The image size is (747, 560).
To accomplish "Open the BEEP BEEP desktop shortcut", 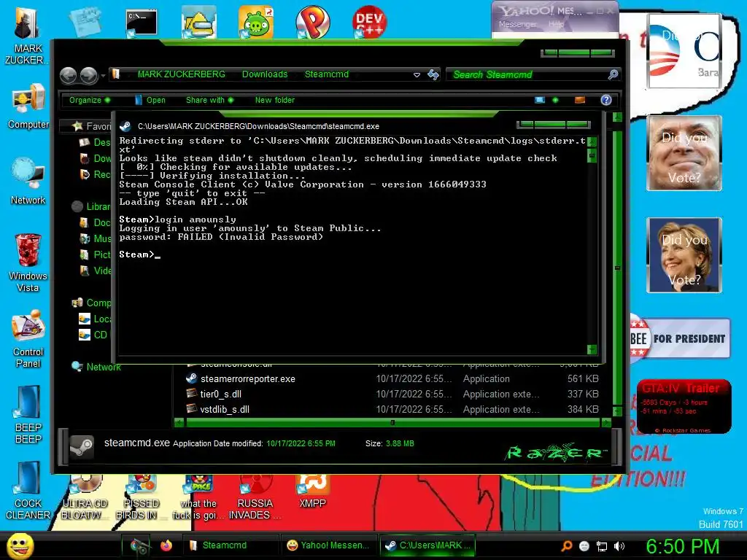I will (28, 414).
